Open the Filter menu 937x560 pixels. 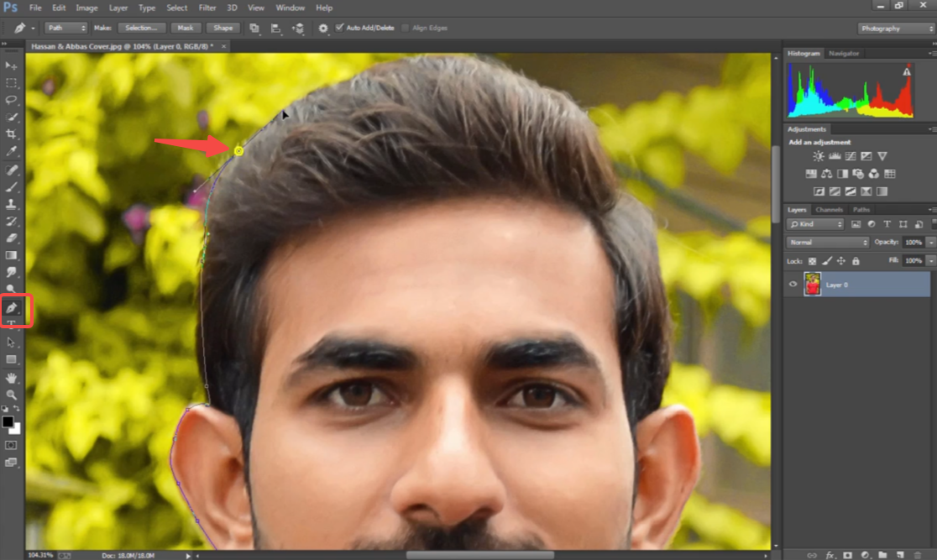207,8
